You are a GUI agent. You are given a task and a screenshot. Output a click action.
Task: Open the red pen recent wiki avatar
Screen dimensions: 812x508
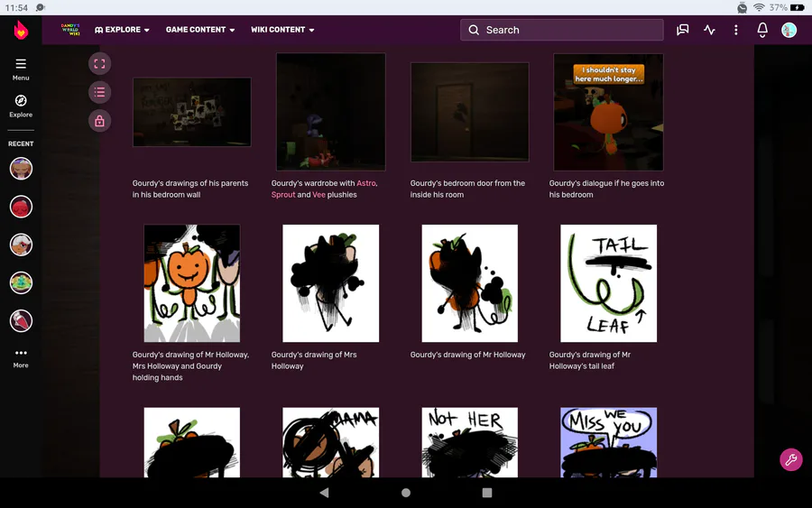pos(22,321)
